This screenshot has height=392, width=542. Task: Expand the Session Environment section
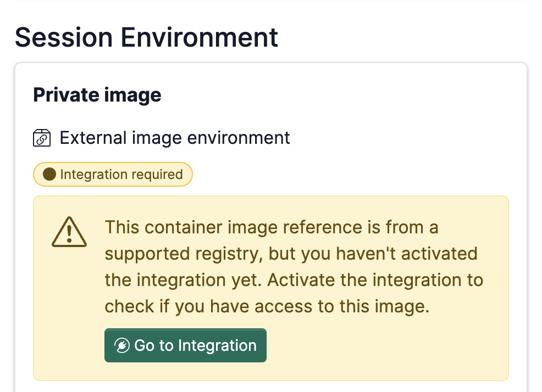click(x=146, y=37)
